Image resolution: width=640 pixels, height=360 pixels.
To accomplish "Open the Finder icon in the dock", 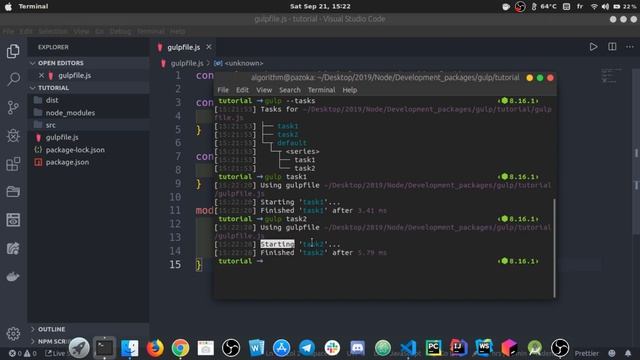I will tap(130, 348).
